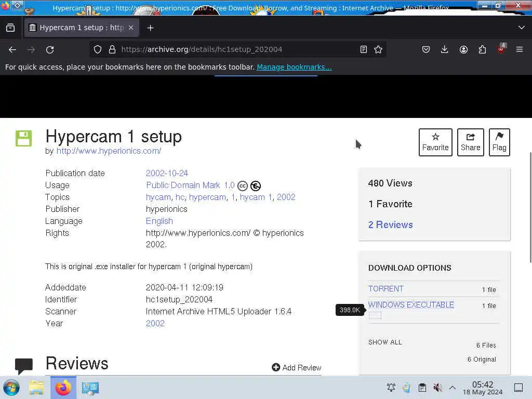Open Public Domain Mark 1.0 link
Image resolution: width=532 pixels, height=399 pixels.
click(x=190, y=185)
